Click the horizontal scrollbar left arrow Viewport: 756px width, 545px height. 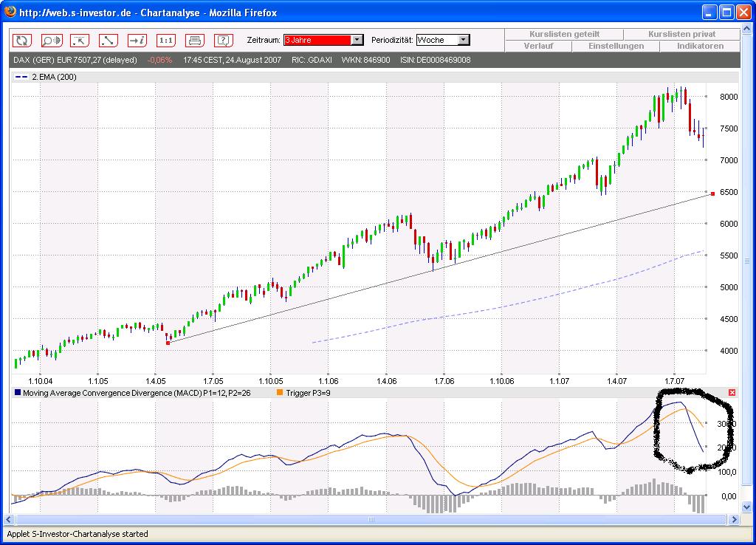(9, 519)
